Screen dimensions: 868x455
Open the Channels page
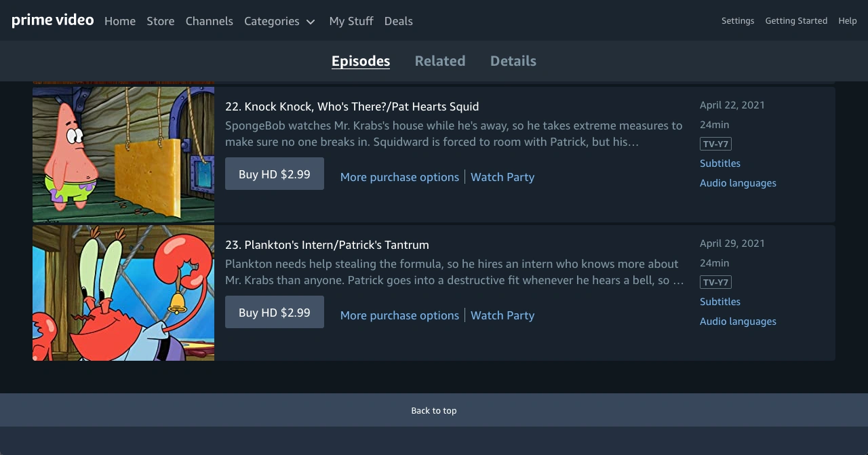pos(209,21)
